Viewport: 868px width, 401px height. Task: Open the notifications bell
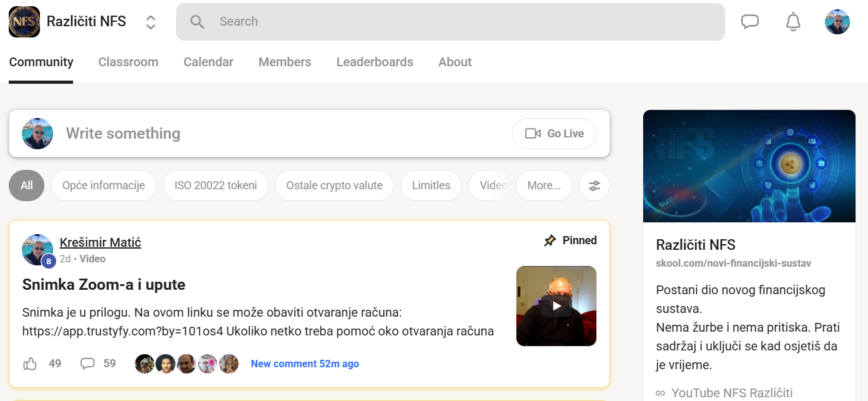coord(793,22)
